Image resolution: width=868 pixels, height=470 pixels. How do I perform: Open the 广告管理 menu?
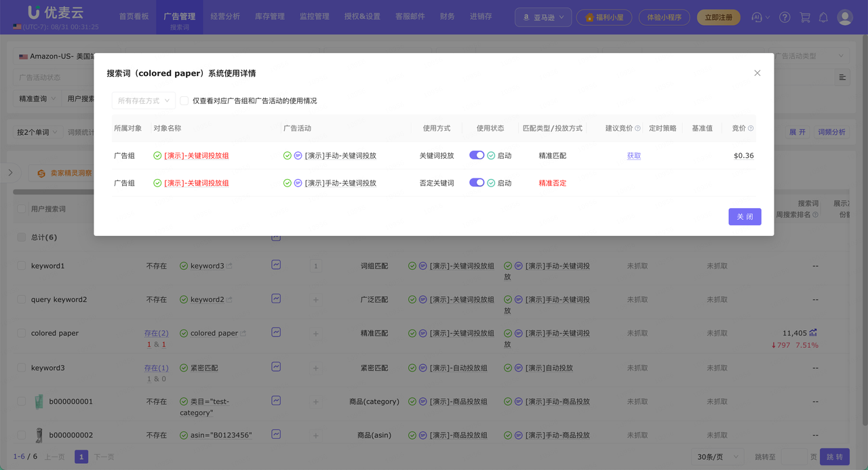pyautogui.click(x=180, y=16)
